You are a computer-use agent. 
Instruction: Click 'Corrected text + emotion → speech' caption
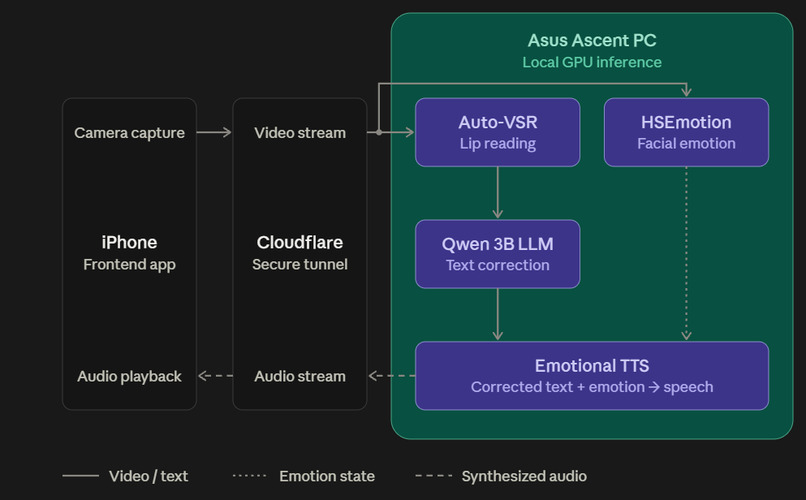pos(592,386)
